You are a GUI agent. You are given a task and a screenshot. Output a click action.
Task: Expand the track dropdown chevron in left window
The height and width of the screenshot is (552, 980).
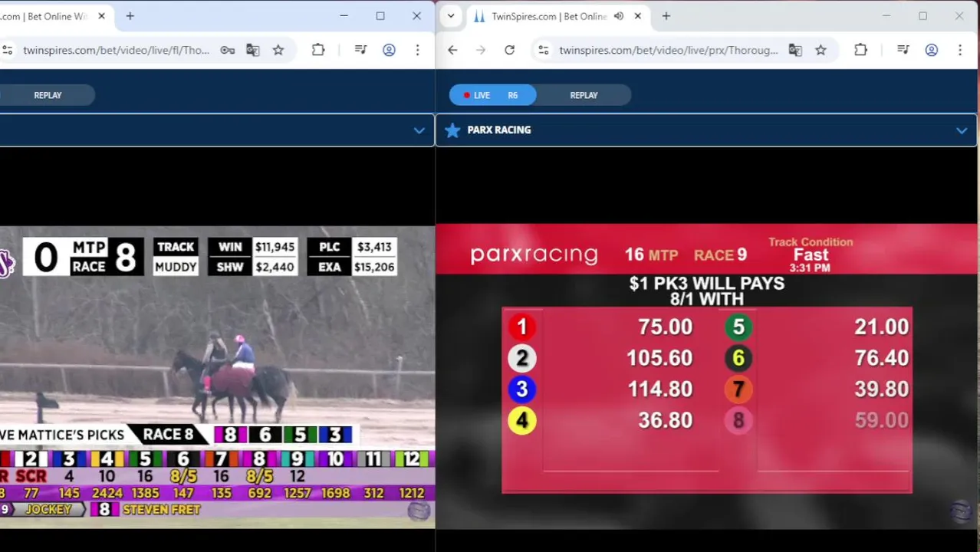click(x=419, y=130)
